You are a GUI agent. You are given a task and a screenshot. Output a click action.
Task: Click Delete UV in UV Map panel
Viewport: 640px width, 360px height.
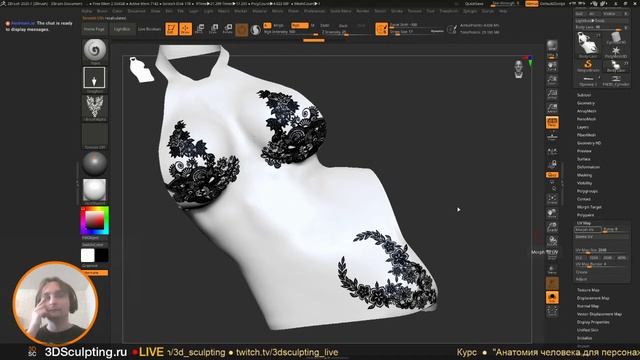(x=602, y=237)
